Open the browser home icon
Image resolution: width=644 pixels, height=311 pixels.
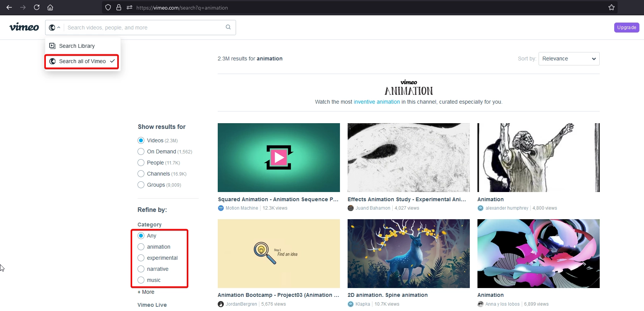(x=50, y=7)
